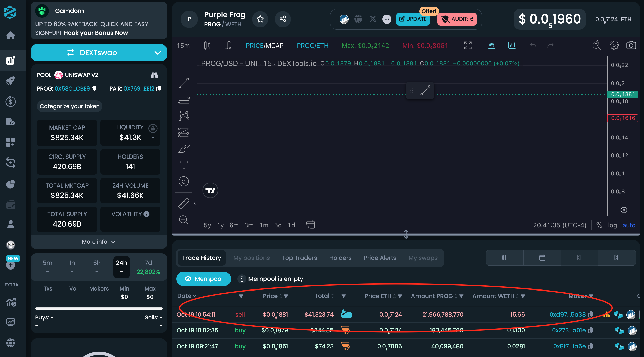Open the TradingView logo on the chart

pyautogui.click(x=210, y=190)
